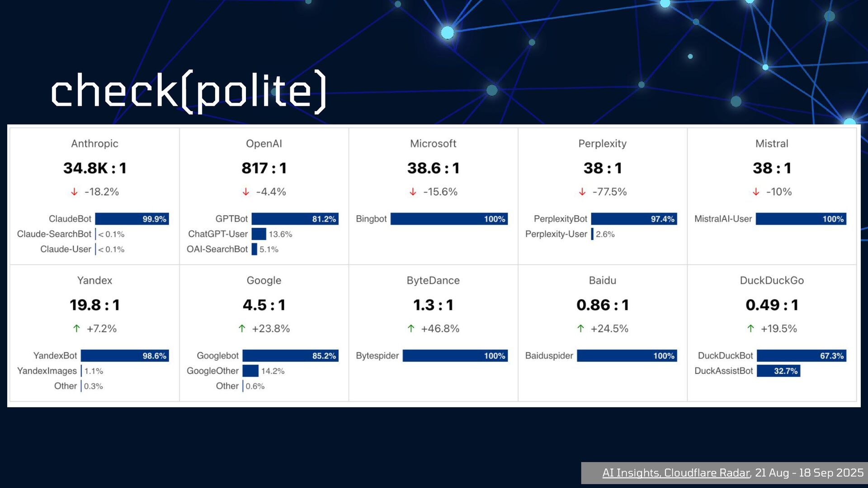Click the YandexImages label

coord(47,371)
